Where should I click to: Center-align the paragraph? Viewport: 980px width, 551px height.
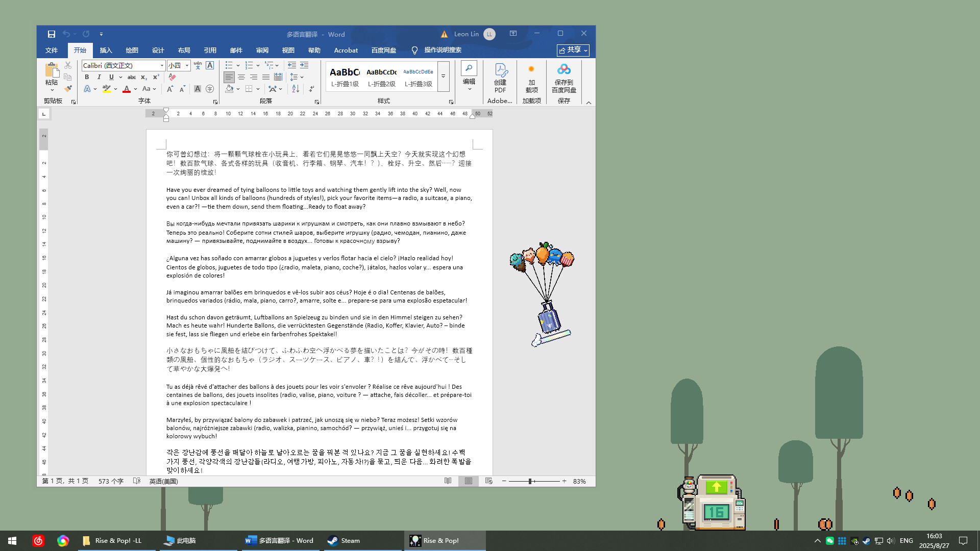240,77
